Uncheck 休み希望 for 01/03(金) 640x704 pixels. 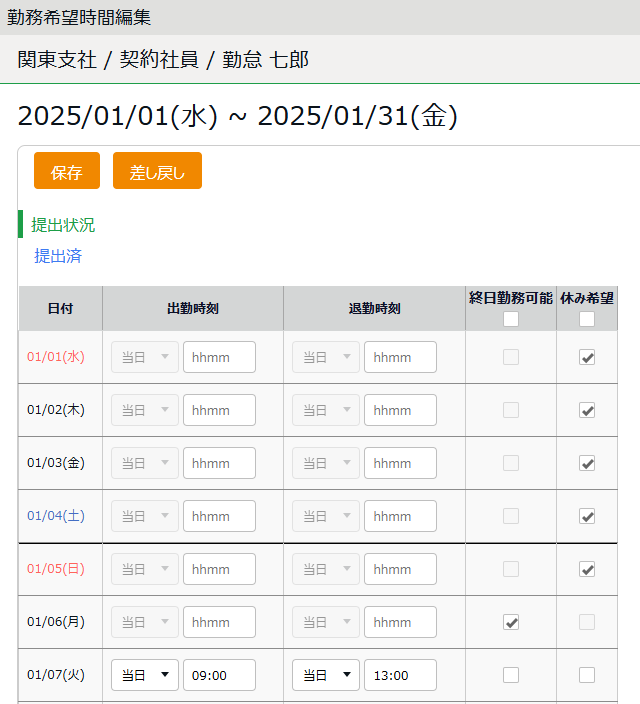pos(587,463)
